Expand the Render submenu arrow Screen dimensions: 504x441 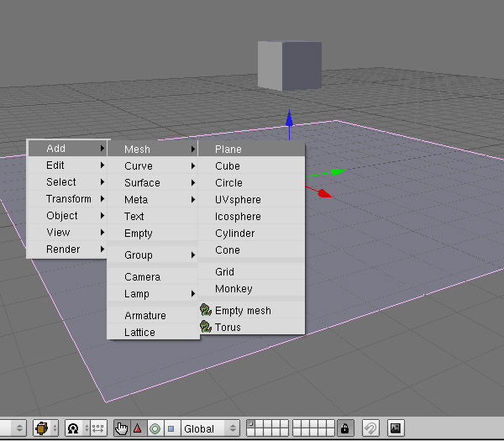102,249
